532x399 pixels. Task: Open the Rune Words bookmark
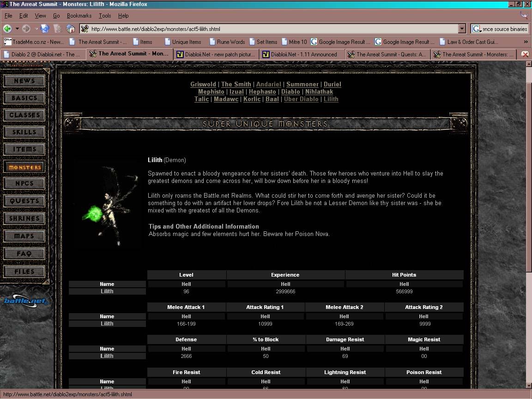227,42
